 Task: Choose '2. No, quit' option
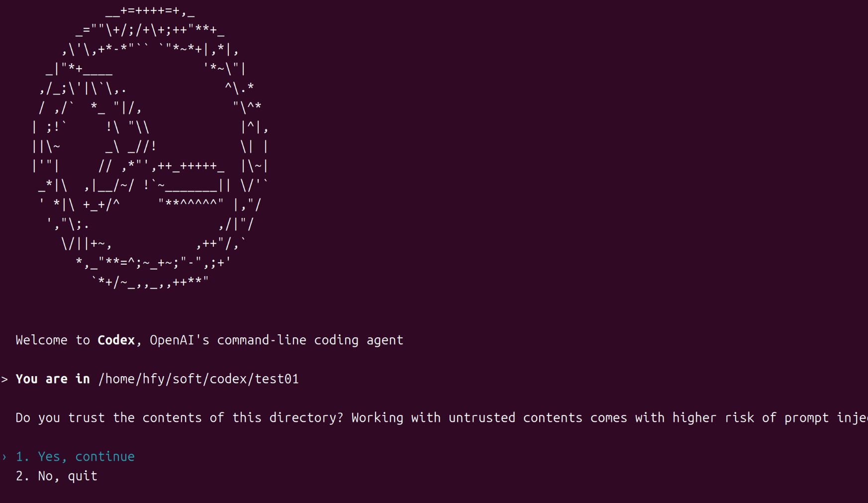pyautogui.click(x=56, y=476)
